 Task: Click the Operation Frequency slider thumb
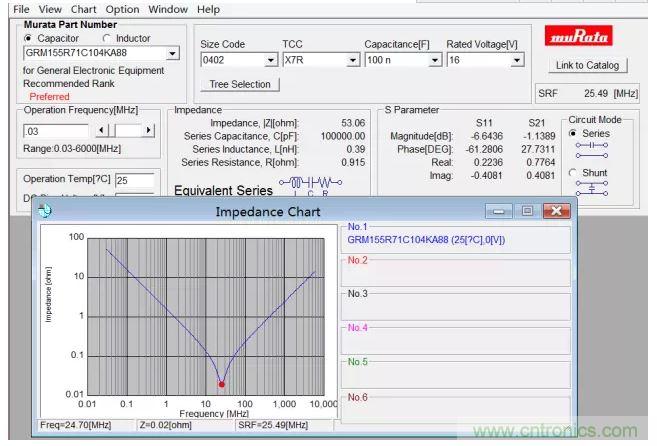117,130
